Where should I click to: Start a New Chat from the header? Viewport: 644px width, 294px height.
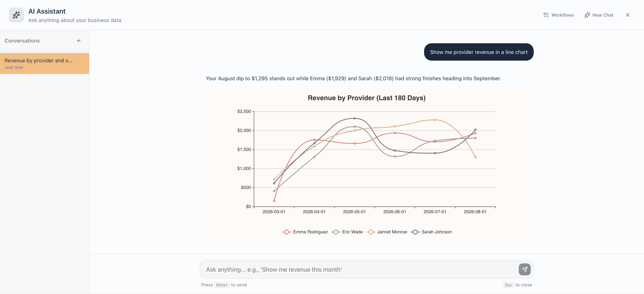[599, 15]
